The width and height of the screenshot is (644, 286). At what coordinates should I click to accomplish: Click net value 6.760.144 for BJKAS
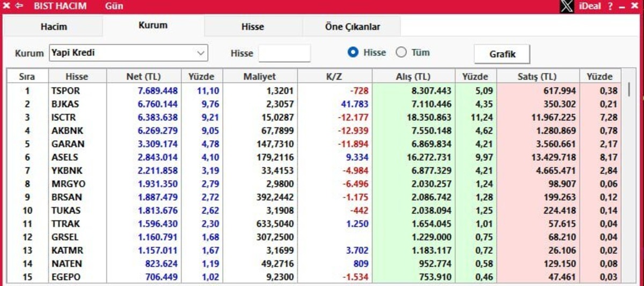click(x=158, y=104)
